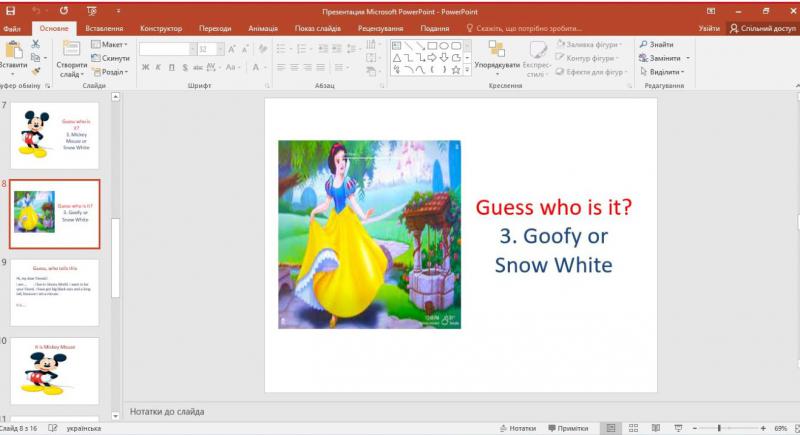This screenshot has height=435, width=800.
Task: Toggle the bulleted list
Action: pyautogui.click(x=283, y=49)
